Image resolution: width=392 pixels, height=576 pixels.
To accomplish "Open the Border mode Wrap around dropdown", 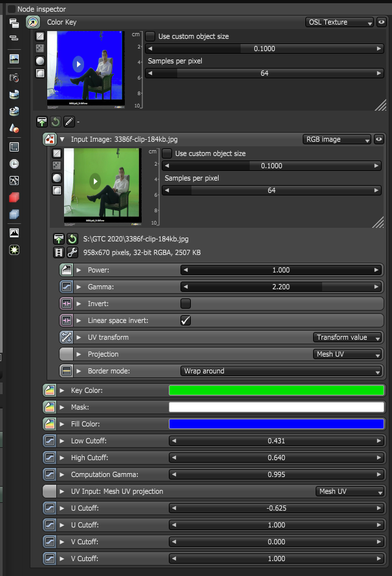I will pos(281,371).
